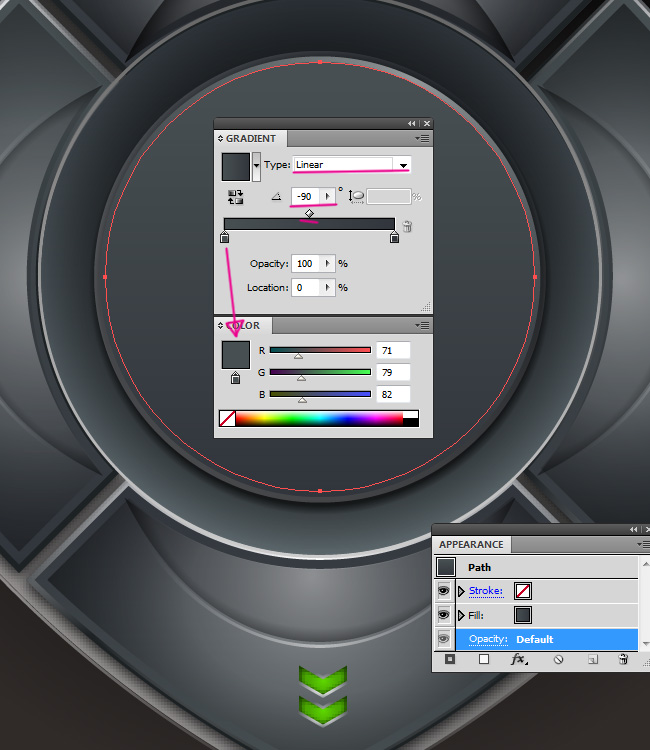This screenshot has height=750, width=650.
Task: Delete the gradient stop with trash icon
Action: click(408, 226)
